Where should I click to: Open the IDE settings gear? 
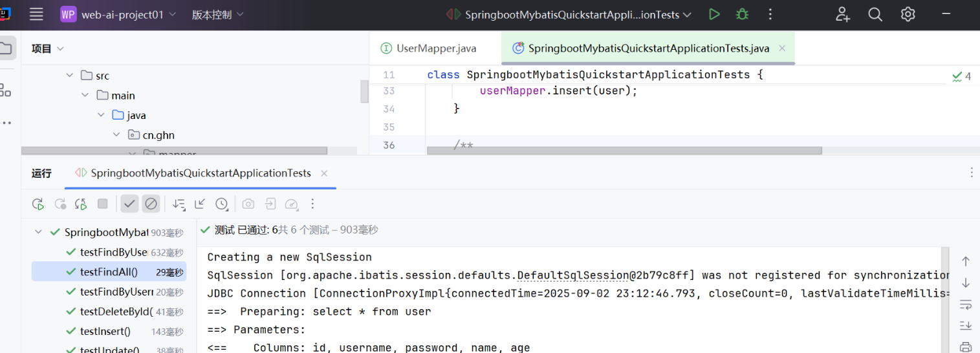pyautogui.click(x=908, y=14)
